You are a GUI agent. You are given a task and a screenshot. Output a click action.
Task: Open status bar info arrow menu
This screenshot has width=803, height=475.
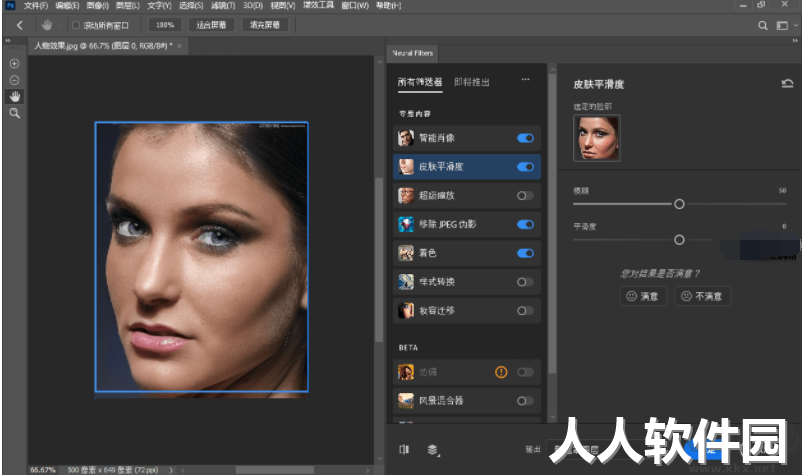point(171,470)
